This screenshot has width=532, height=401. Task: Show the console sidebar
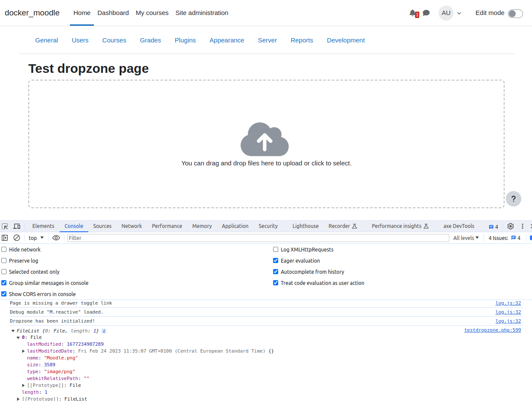tap(5, 238)
